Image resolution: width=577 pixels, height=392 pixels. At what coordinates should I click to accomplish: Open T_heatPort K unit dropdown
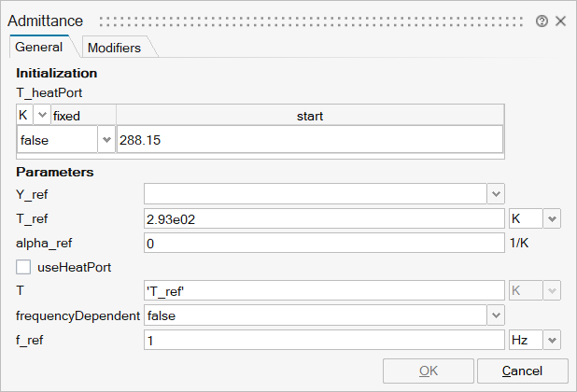(x=41, y=116)
